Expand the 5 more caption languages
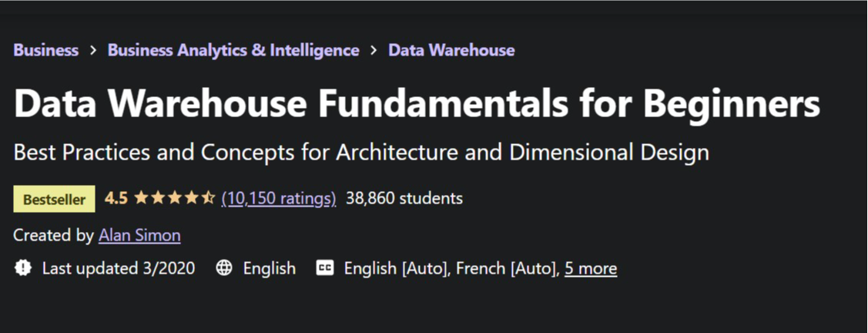 coord(591,268)
